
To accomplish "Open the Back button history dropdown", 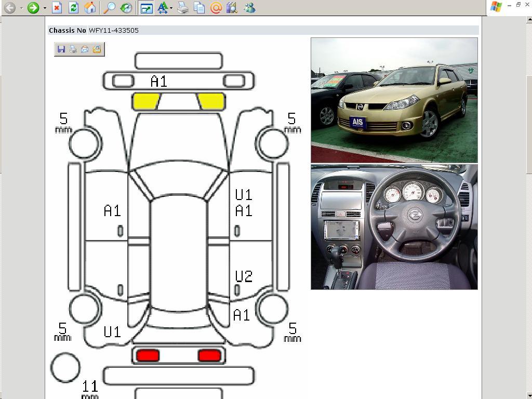I will tap(21, 8).
